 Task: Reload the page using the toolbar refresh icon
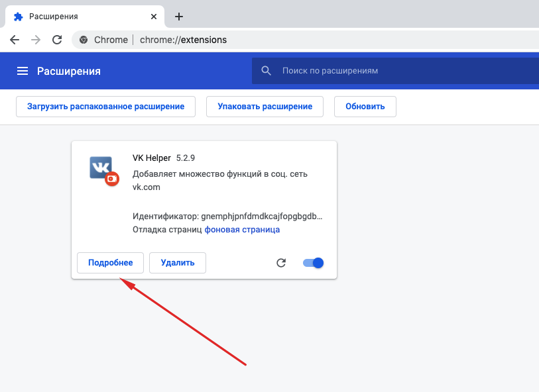point(57,40)
